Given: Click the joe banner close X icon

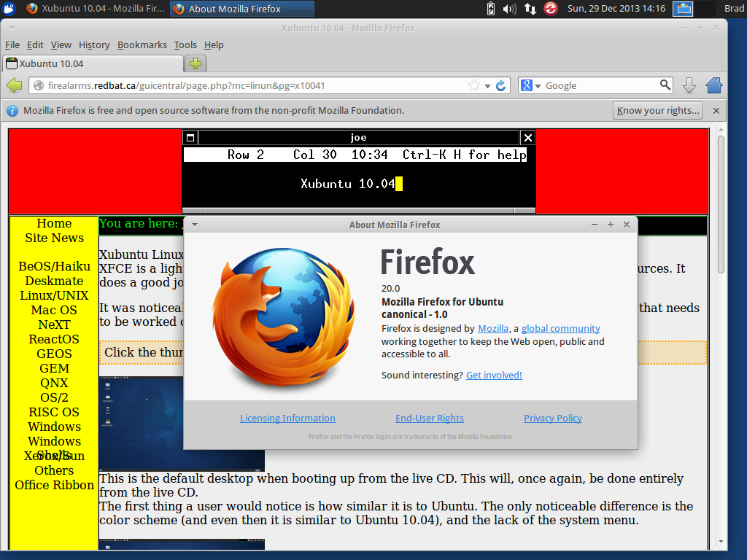Looking at the screenshot, I should [528, 138].
